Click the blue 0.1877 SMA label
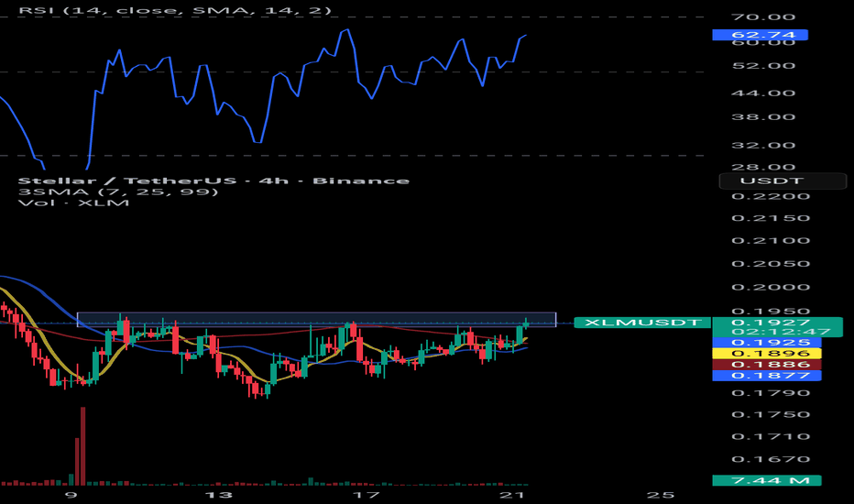The image size is (854, 504). coord(766,376)
